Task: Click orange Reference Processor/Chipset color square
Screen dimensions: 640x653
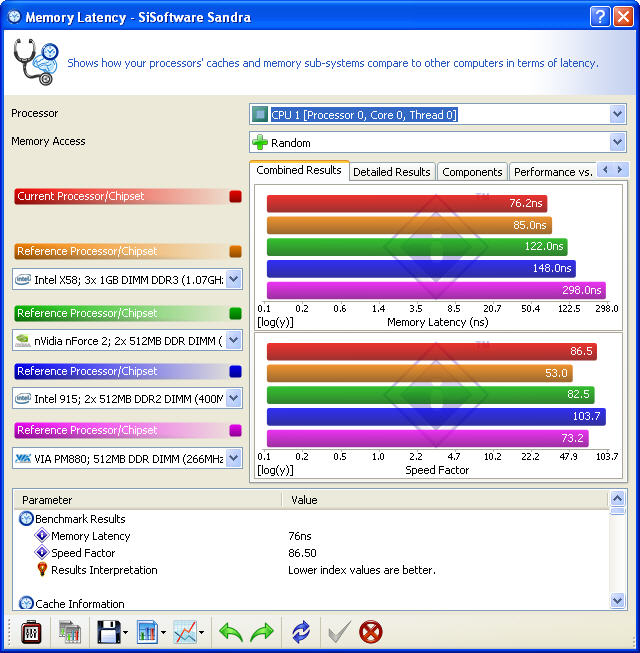Action: (235, 251)
